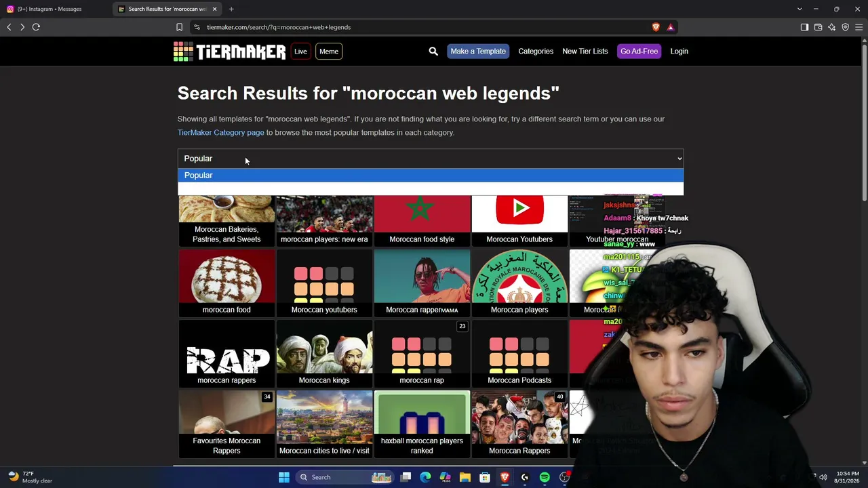868x488 pixels.
Task: Choose the highlighted Popular option in the list
Action: tap(431, 176)
